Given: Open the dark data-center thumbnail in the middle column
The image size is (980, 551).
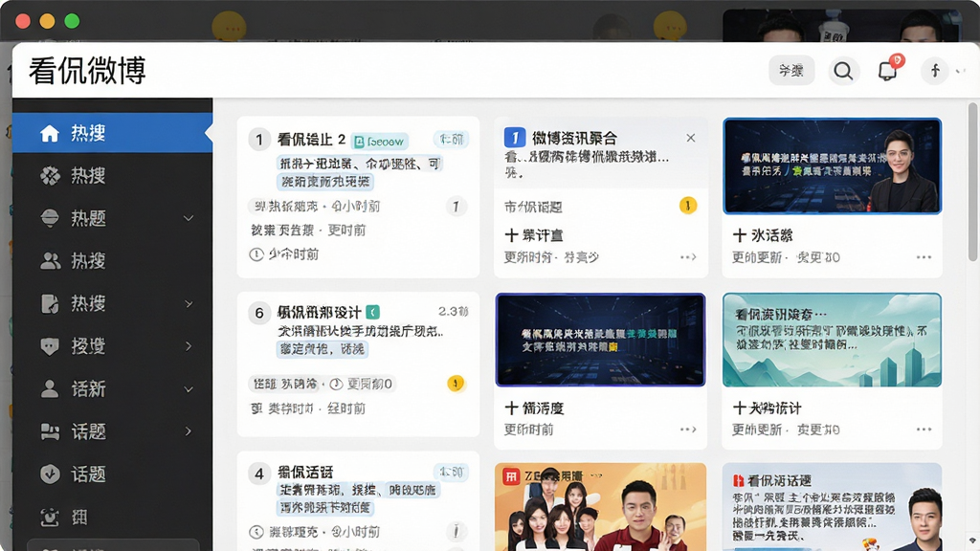Looking at the screenshot, I should click(601, 340).
